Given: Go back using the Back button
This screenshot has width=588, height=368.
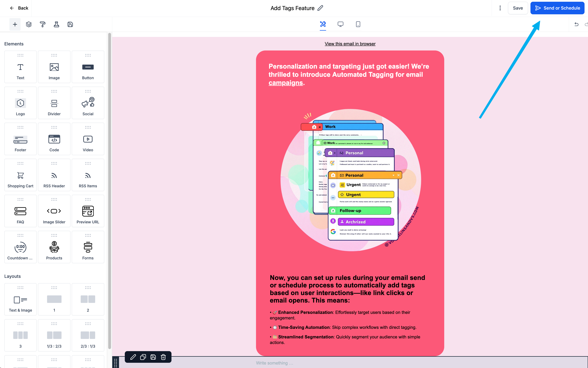Looking at the screenshot, I should pyautogui.click(x=19, y=8).
